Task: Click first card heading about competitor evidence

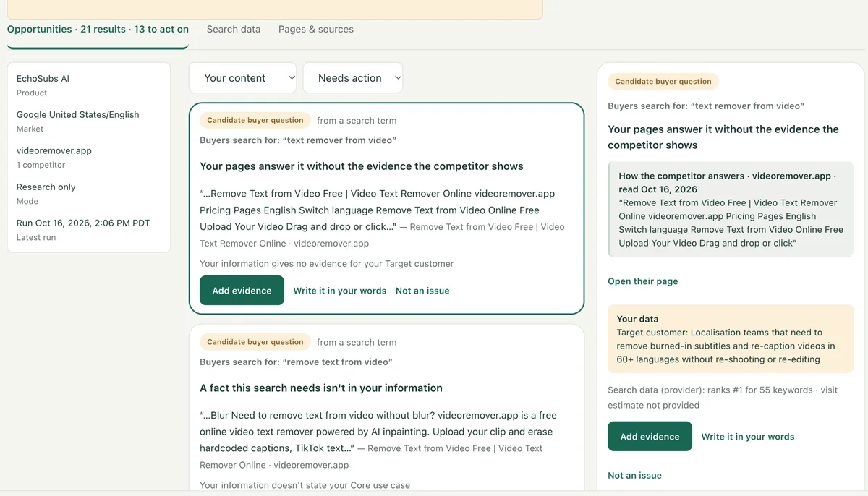Action: pos(362,166)
